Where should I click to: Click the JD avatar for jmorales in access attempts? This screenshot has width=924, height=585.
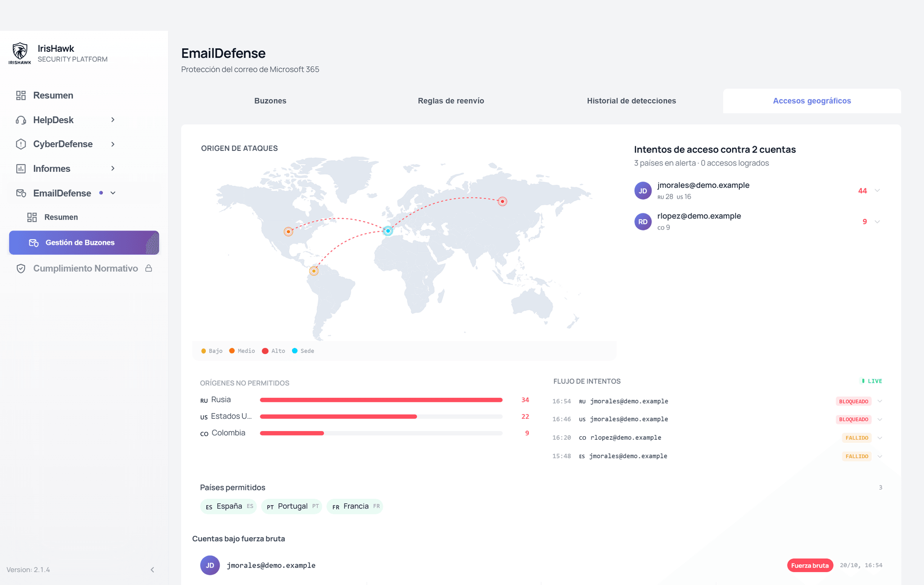pos(643,191)
